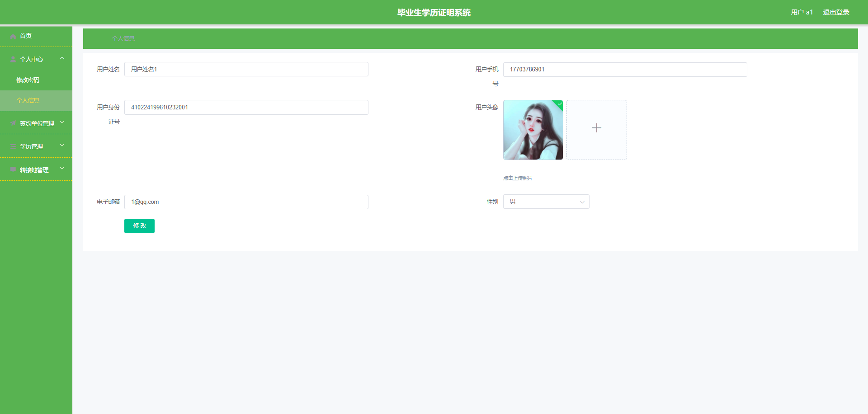This screenshot has height=414, width=868.
Task: Click the 毕业生学历证明系统 title
Action: tap(434, 13)
